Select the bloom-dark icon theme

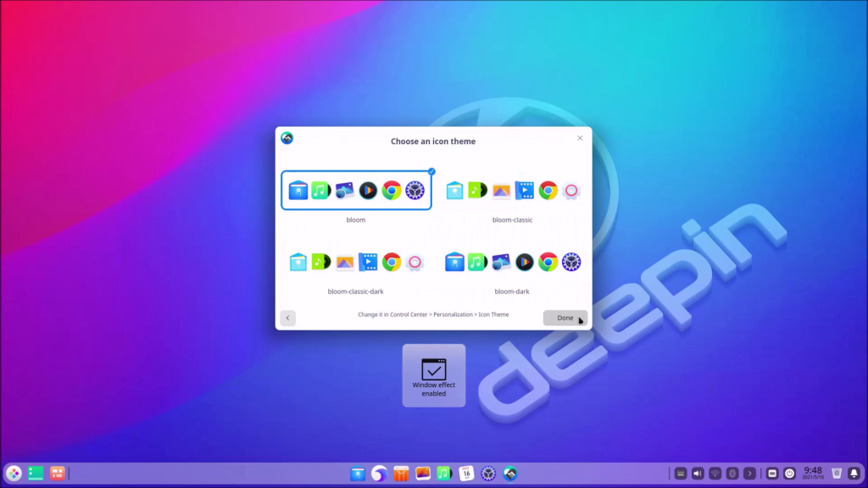[x=512, y=262]
